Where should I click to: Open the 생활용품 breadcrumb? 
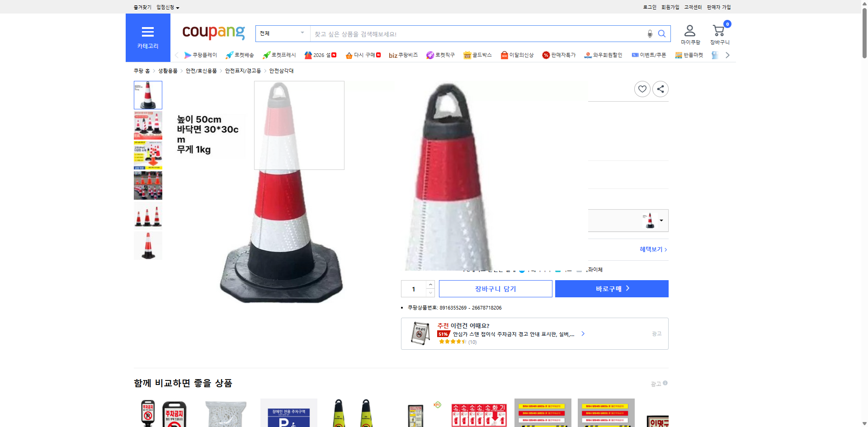[x=168, y=71]
